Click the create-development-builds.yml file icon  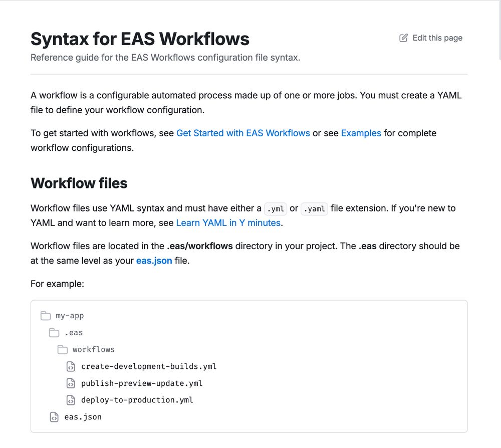[71, 366]
